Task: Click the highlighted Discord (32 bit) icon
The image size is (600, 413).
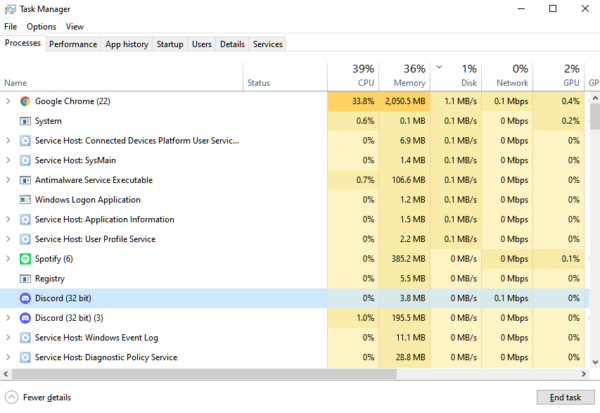Action: 26,298
